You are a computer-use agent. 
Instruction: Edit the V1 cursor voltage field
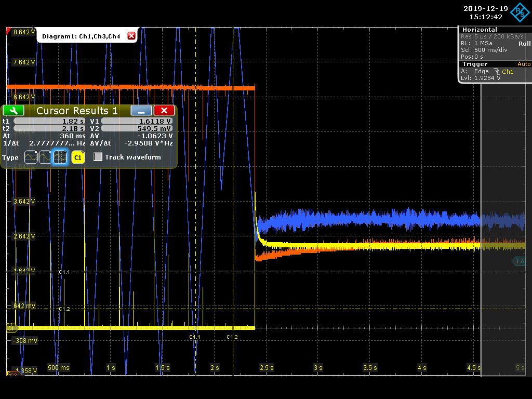(x=137, y=121)
